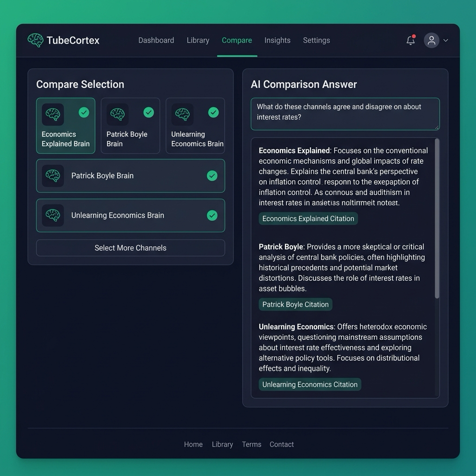Viewport: 476px width, 476px height.
Task: Click the bold 'Economics Explained' answer heading
Action: [294, 151]
